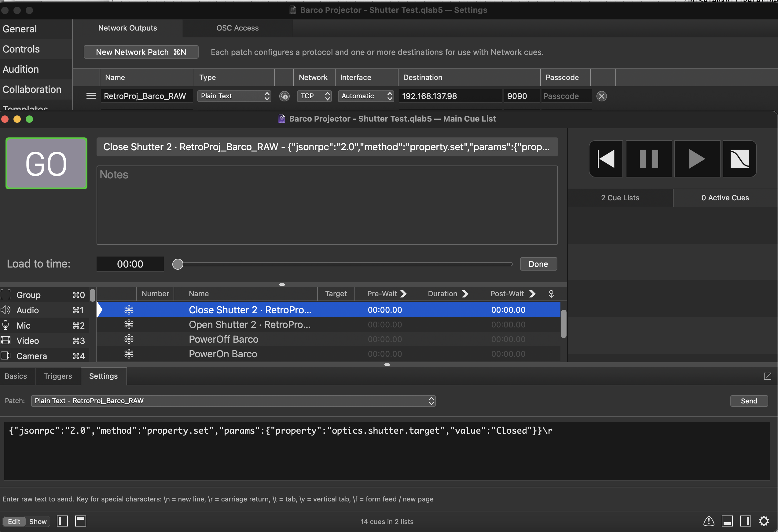
Task: Resume all cues with play icon
Action: (697, 159)
